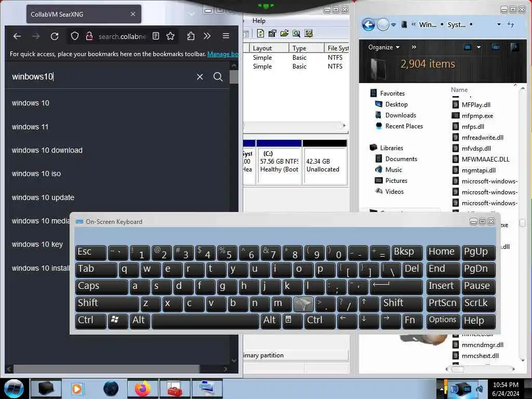Open view options dropdown arrow in Explorer
This screenshot has width=532, height=399.
(478, 47)
